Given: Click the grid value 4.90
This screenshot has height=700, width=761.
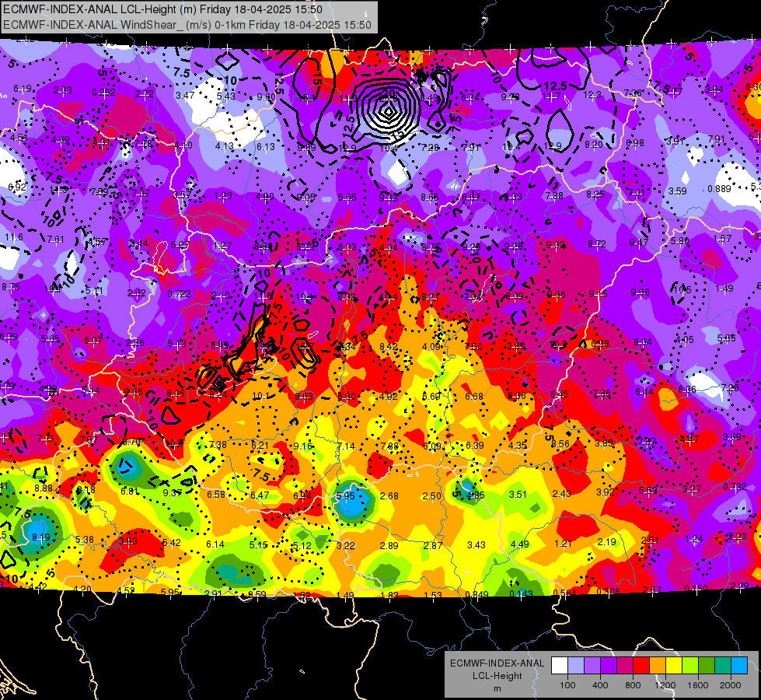Looking at the screenshot, I should pos(265,197).
